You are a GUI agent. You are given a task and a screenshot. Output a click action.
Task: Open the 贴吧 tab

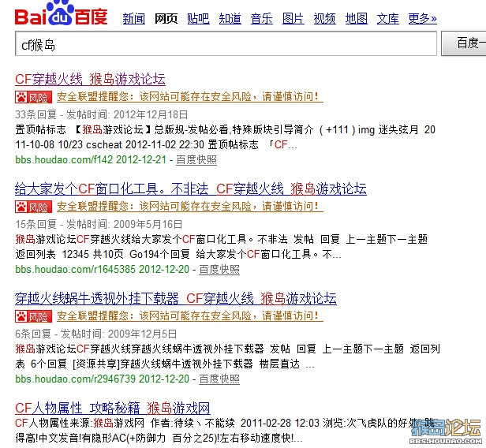click(198, 19)
